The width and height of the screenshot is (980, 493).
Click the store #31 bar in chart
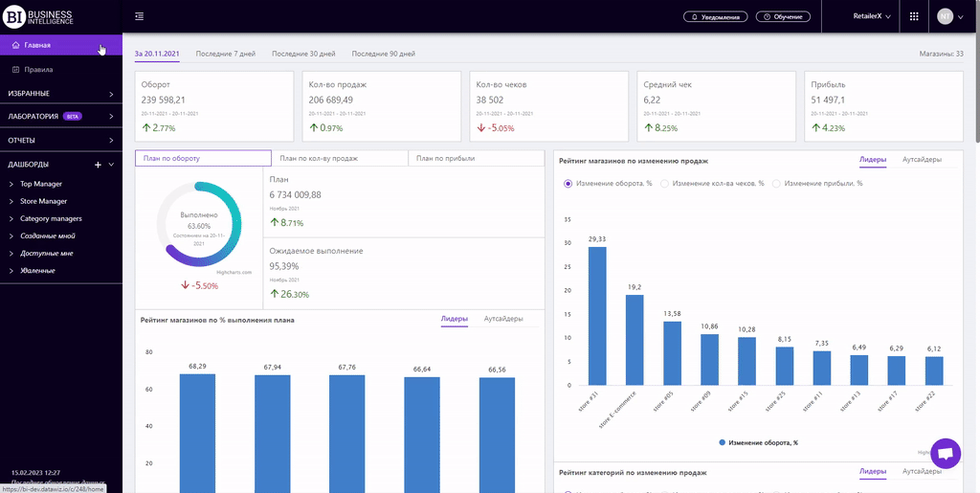[597, 316]
